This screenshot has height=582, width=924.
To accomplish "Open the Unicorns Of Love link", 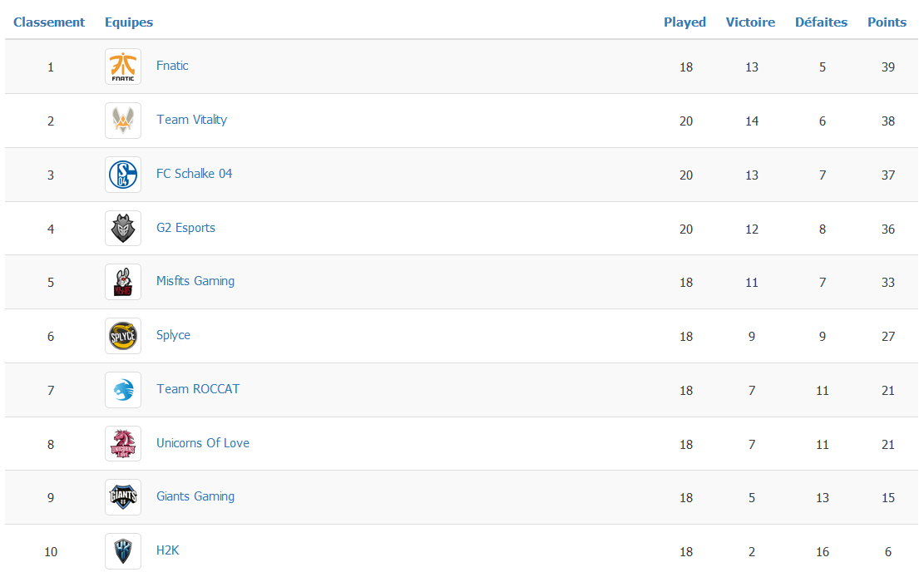I will 203,443.
